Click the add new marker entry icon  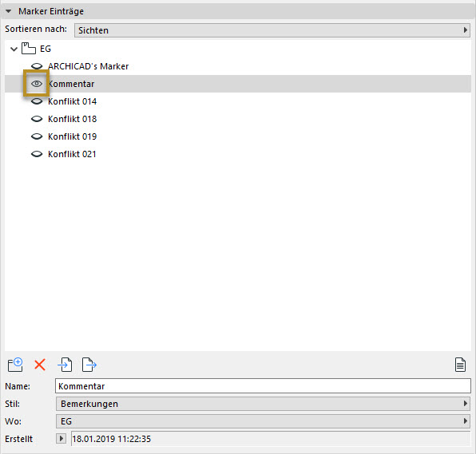coord(15,365)
